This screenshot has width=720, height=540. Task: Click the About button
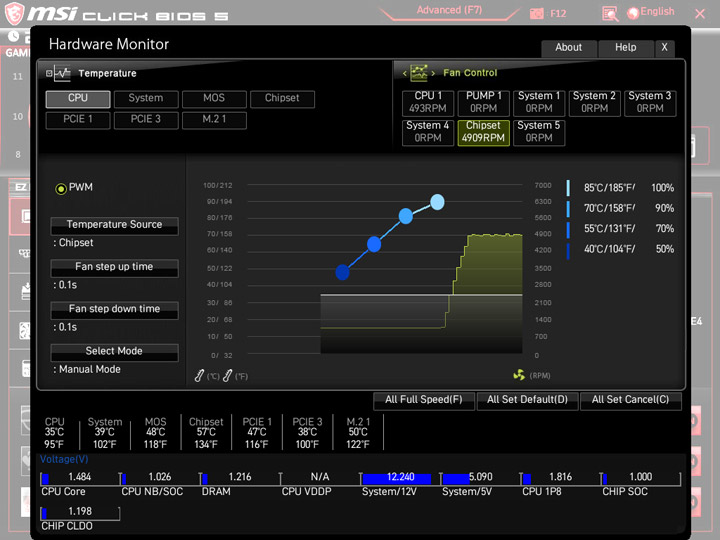[569, 48]
